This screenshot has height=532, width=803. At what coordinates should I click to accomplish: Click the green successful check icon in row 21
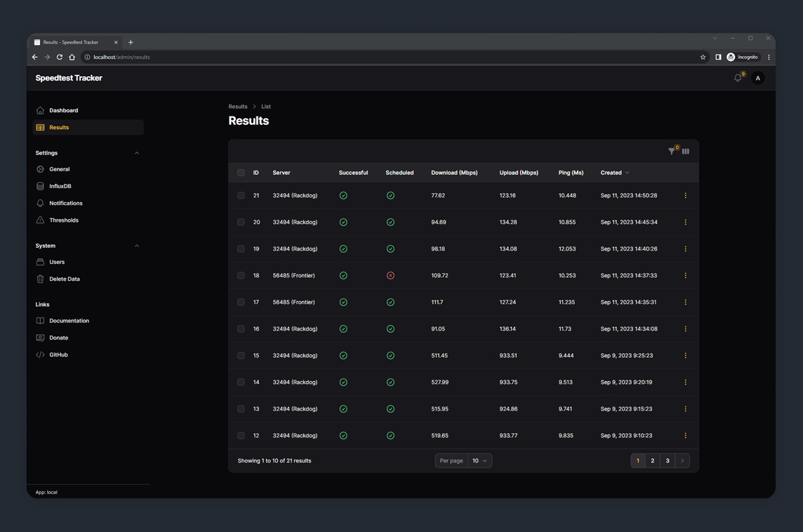point(343,196)
